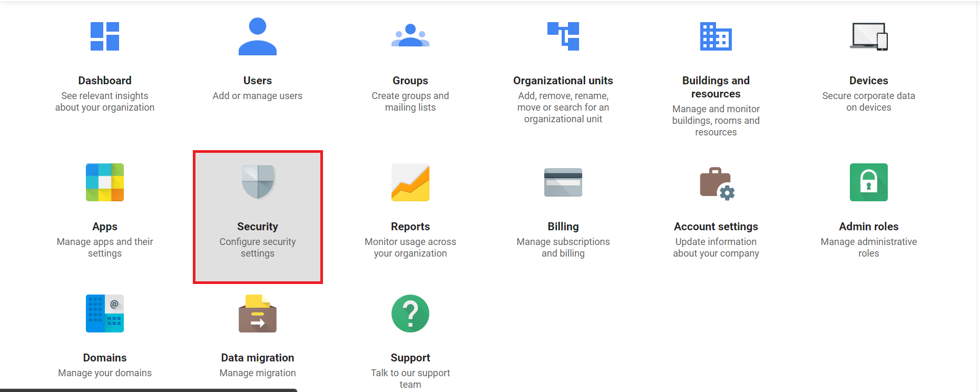Select the Security heading text
980x392 pixels.
click(x=258, y=227)
